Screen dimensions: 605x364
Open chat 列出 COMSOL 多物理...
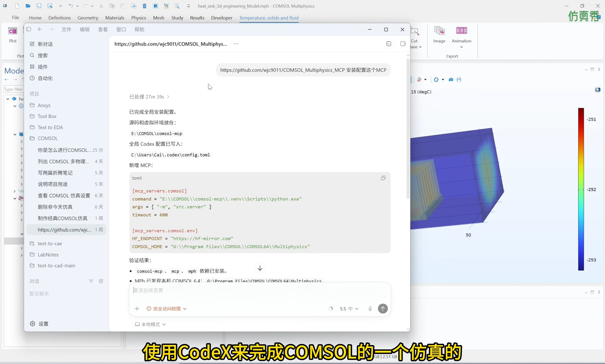[67, 161]
